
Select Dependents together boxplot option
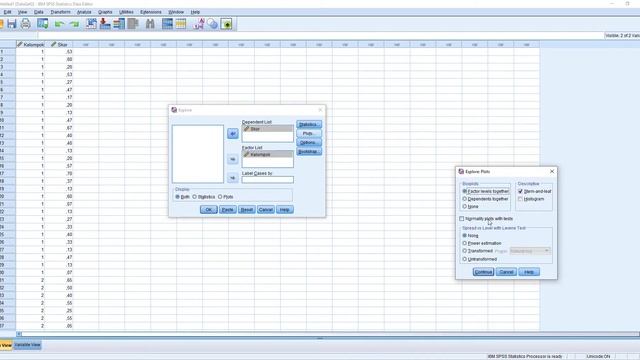pyautogui.click(x=485, y=199)
